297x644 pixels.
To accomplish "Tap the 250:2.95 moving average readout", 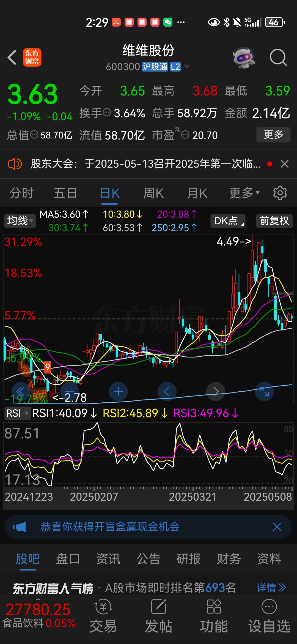I will [174, 228].
